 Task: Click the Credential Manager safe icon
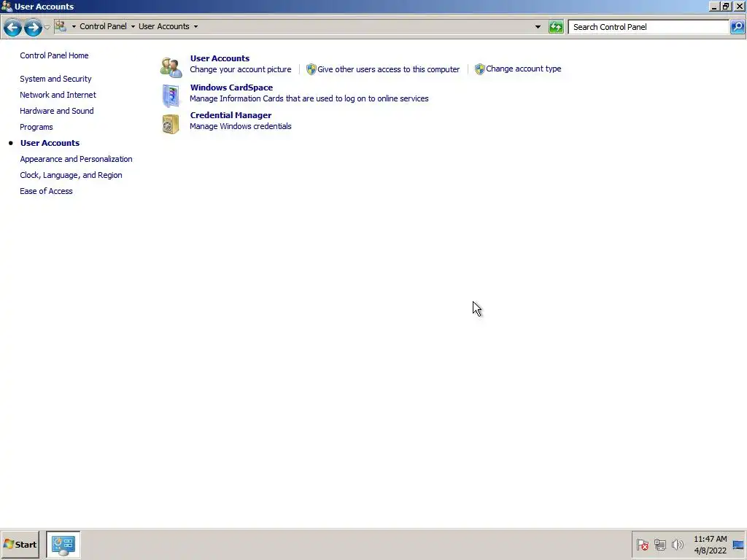click(171, 124)
